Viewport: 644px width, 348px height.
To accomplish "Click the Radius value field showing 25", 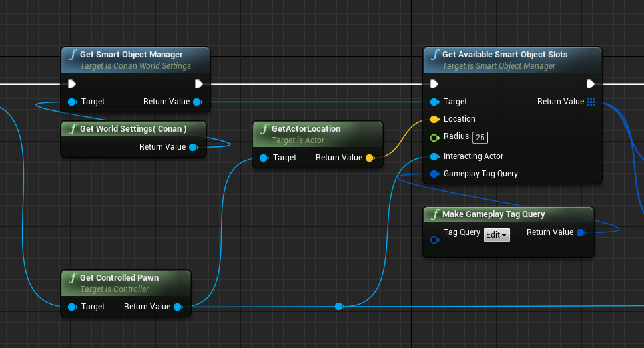I will point(480,138).
